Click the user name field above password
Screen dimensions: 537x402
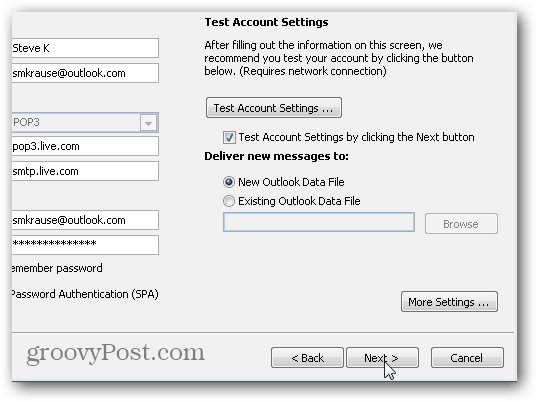coord(85,220)
